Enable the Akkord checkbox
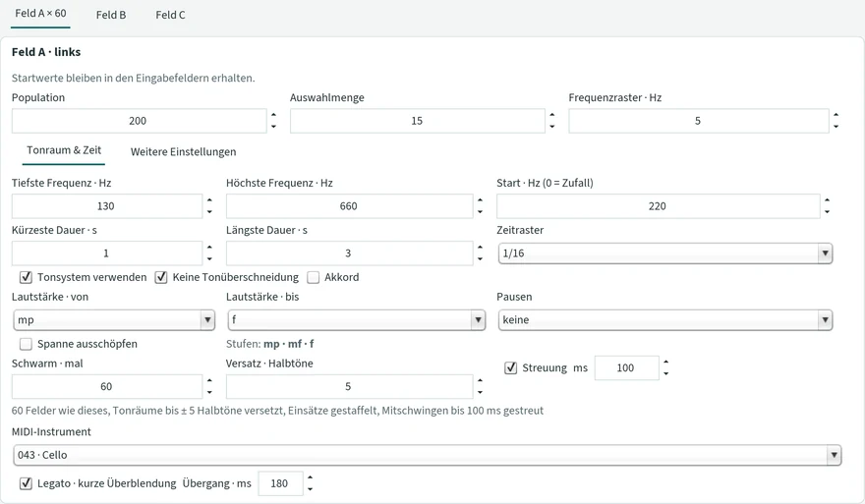 [313, 277]
